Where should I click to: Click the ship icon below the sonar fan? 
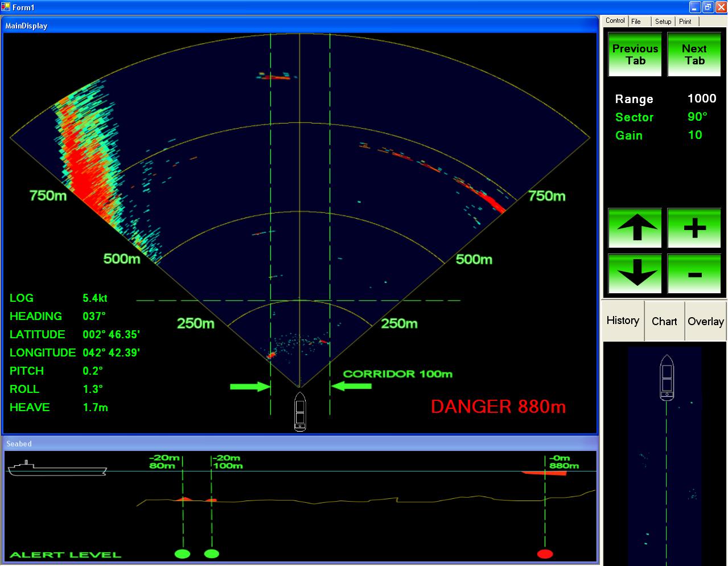click(x=300, y=411)
